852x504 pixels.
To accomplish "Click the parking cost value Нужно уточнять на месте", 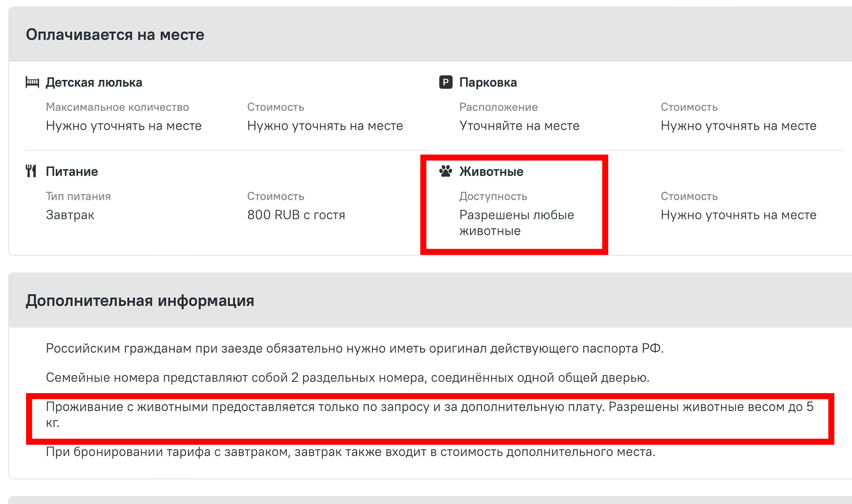I will point(739,126).
